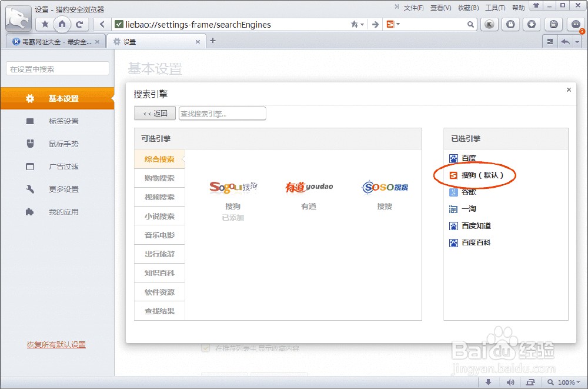
Task: Open the 文件(F) menu
Action: tap(413, 8)
